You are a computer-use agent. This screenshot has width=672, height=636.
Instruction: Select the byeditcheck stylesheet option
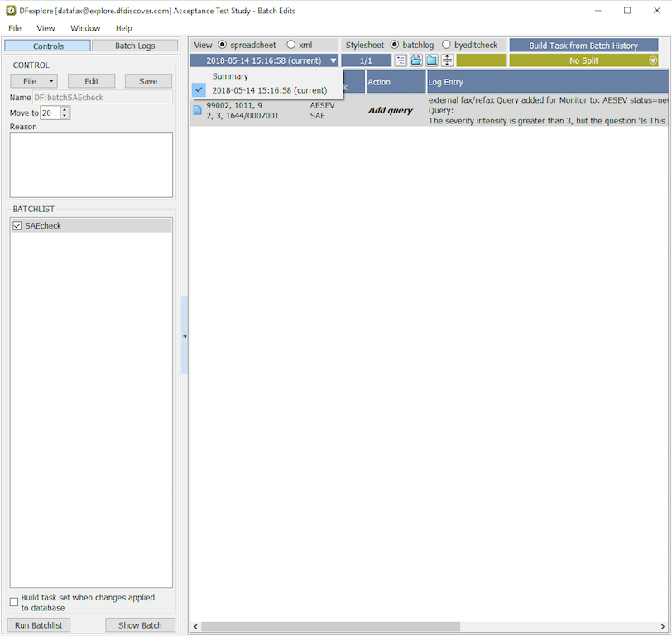(x=447, y=45)
